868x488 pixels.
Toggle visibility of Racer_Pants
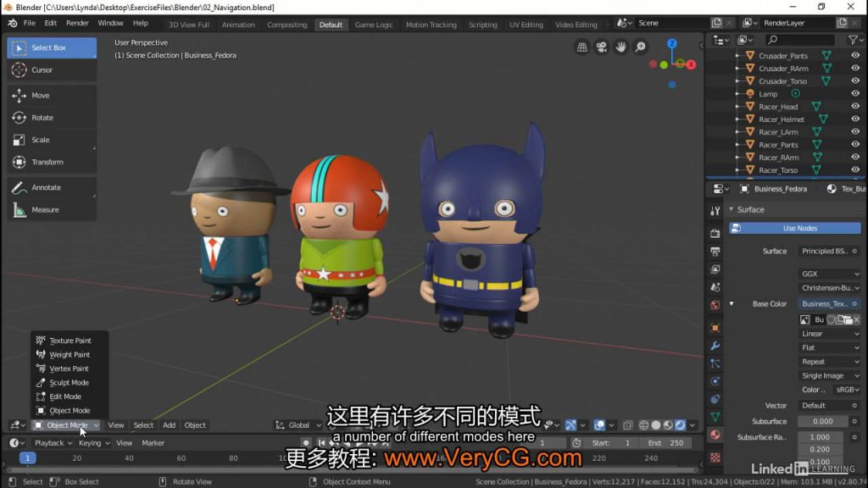[855, 144]
